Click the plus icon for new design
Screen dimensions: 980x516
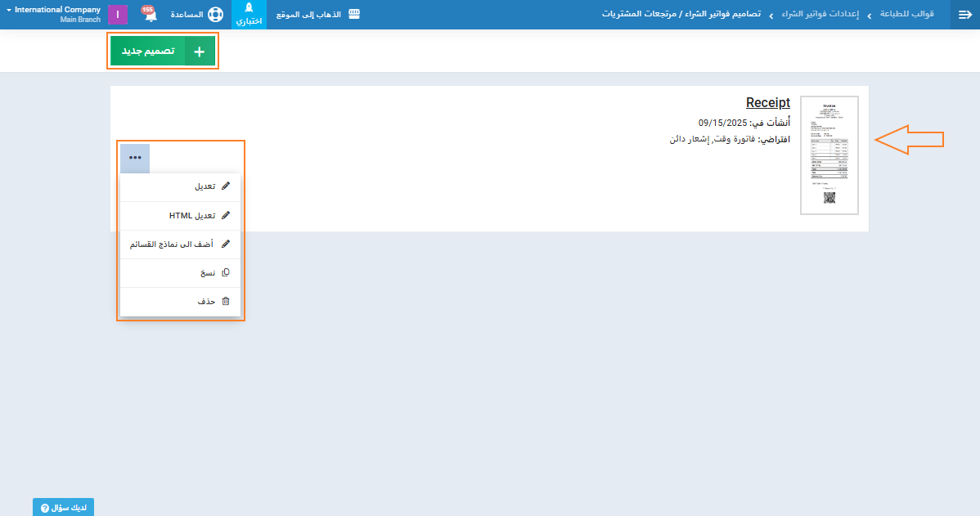pyautogui.click(x=200, y=52)
